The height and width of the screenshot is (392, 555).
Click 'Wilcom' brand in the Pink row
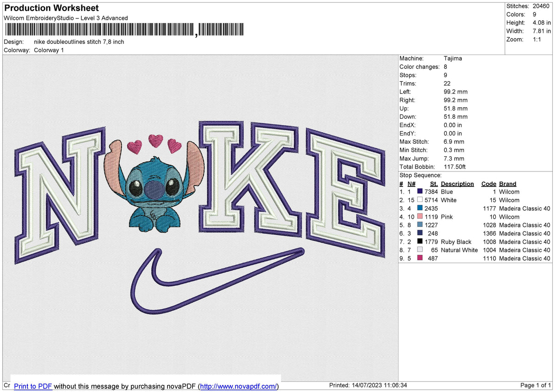click(509, 217)
